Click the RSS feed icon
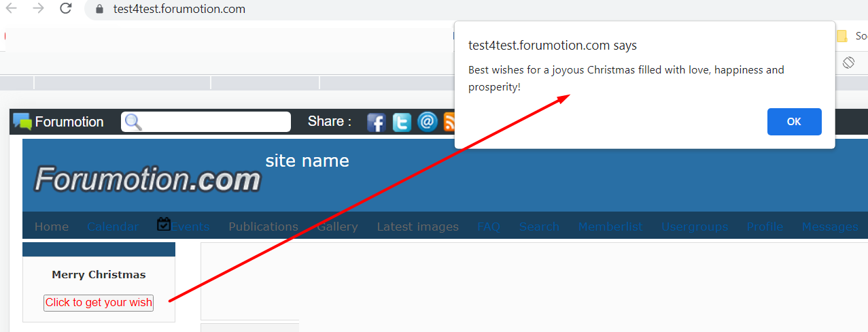The height and width of the screenshot is (332, 868). pyautogui.click(x=449, y=122)
